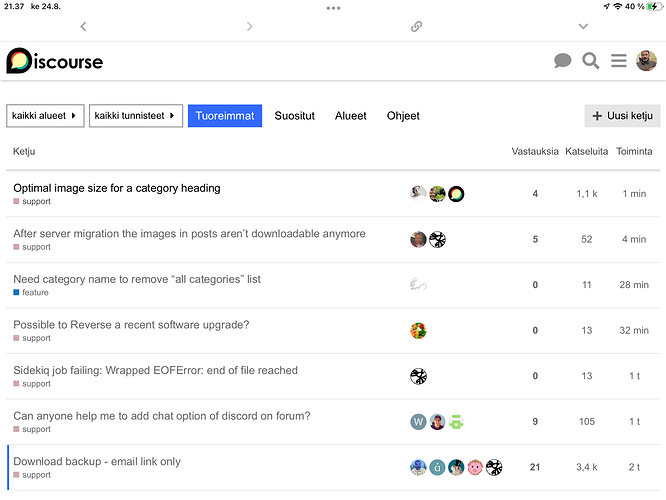Select the Tuoreimmat tab
The width and height of the screenshot is (666, 500).
(x=225, y=116)
